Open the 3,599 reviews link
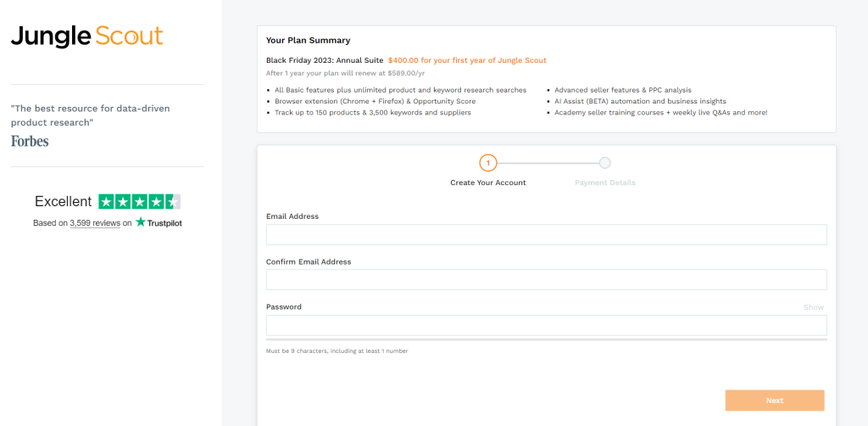The height and width of the screenshot is (426, 868). click(95, 223)
